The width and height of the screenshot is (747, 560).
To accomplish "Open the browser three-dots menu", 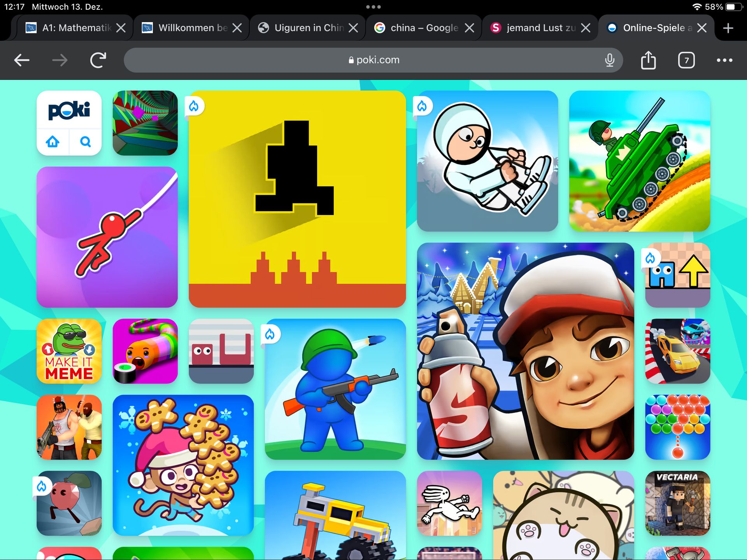I will 724,60.
